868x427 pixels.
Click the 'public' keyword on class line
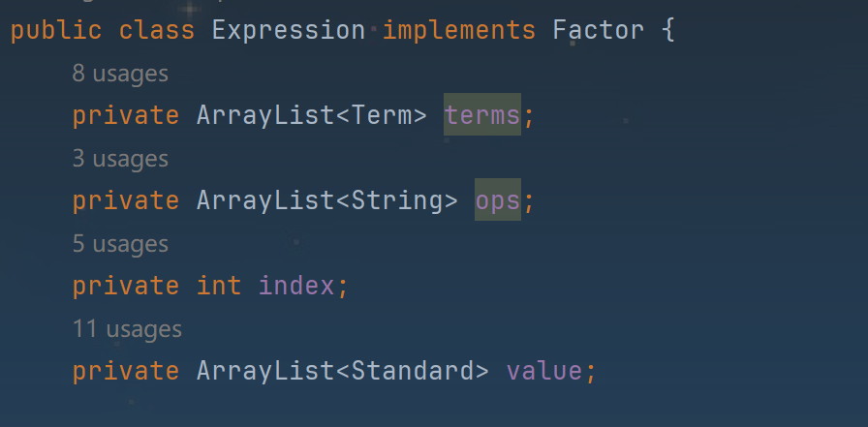[56, 30]
